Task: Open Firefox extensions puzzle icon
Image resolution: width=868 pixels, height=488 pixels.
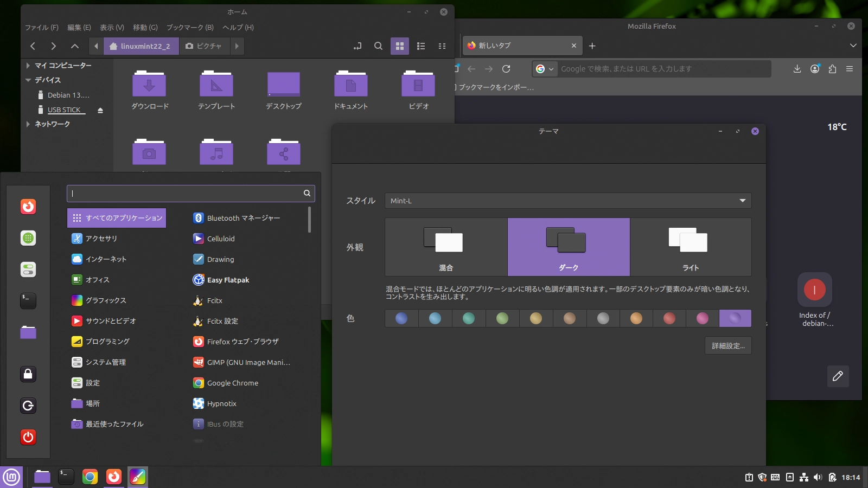Action: point(832,69)
